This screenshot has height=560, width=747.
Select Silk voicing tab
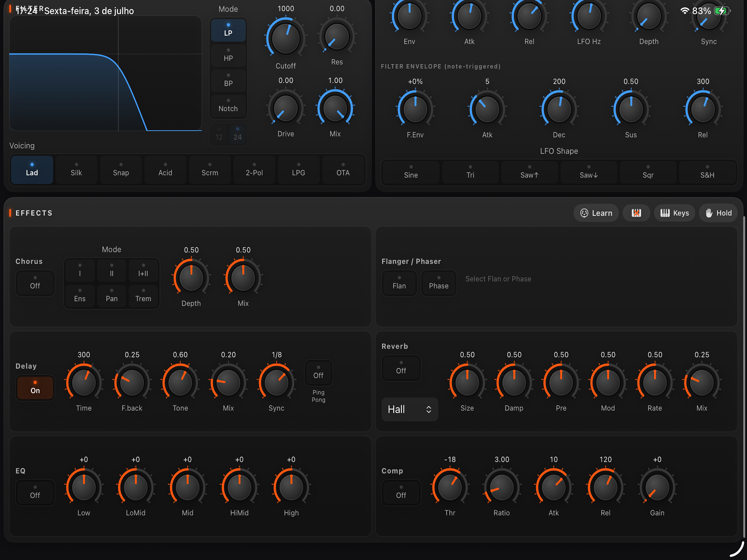click(x=76, y=170)
